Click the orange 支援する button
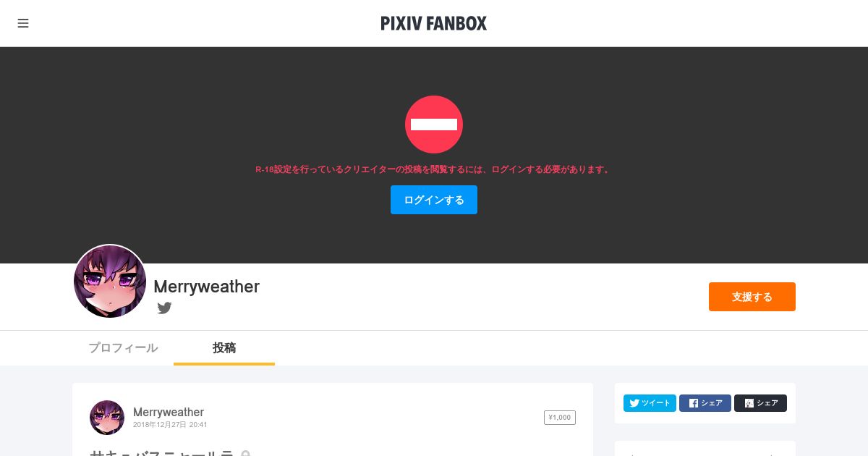 pyautogui.click(x=752, y=297)
